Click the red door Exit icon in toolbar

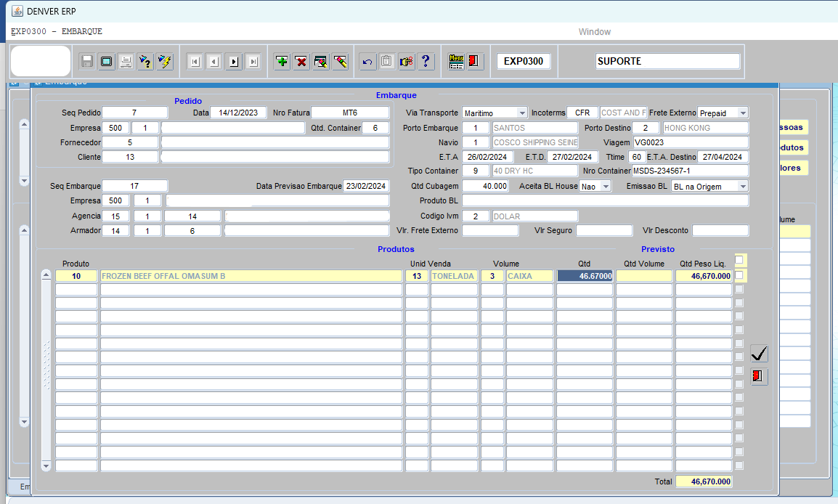click(475, 62)
